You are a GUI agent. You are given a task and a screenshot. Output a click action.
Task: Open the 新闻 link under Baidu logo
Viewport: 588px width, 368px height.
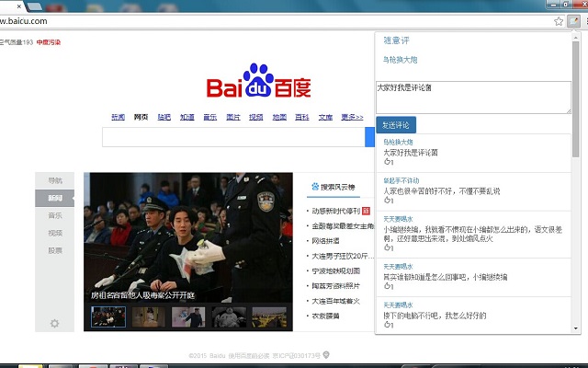coord(119,117)
